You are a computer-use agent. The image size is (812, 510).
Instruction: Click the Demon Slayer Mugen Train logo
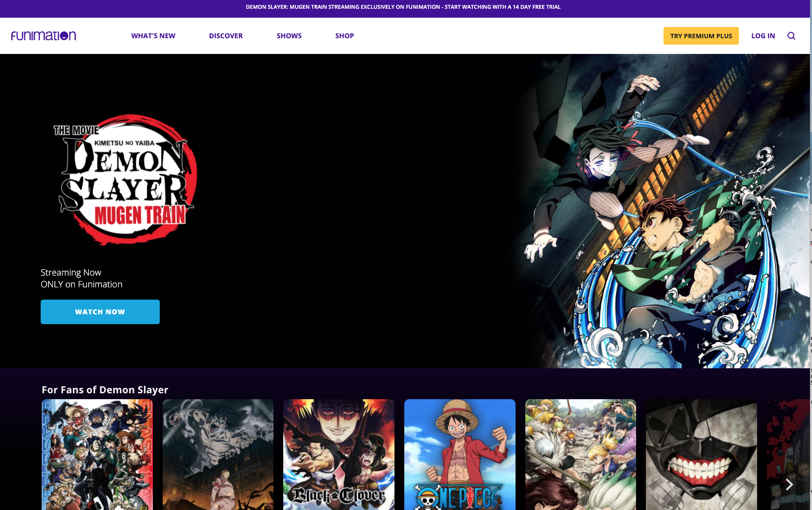coord(125,180)
